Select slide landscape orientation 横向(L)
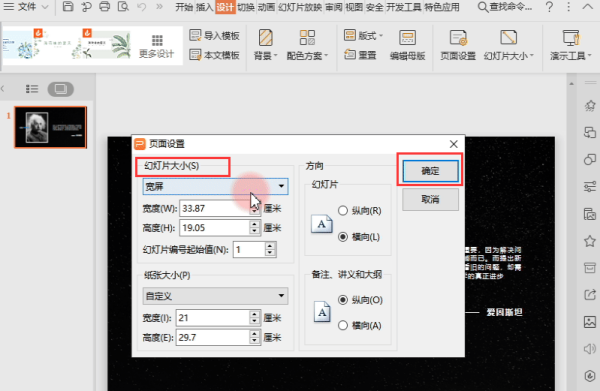Viewport: 600px width, 391px height. point(343,237)
